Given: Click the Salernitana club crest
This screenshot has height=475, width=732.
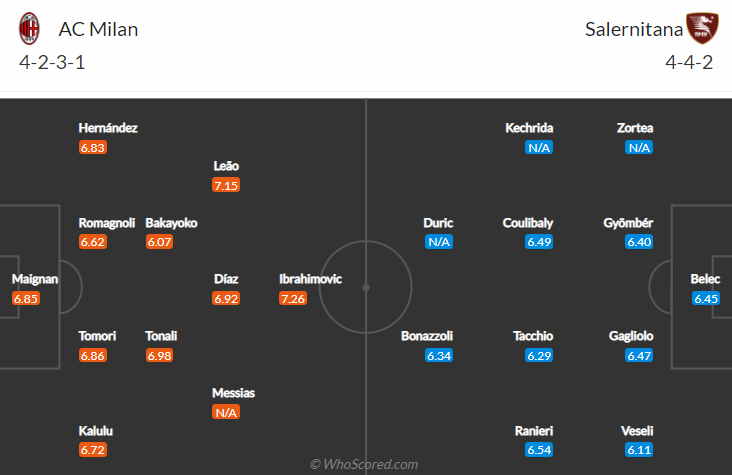Looking at the screenshot, I should tap(702, 28).
